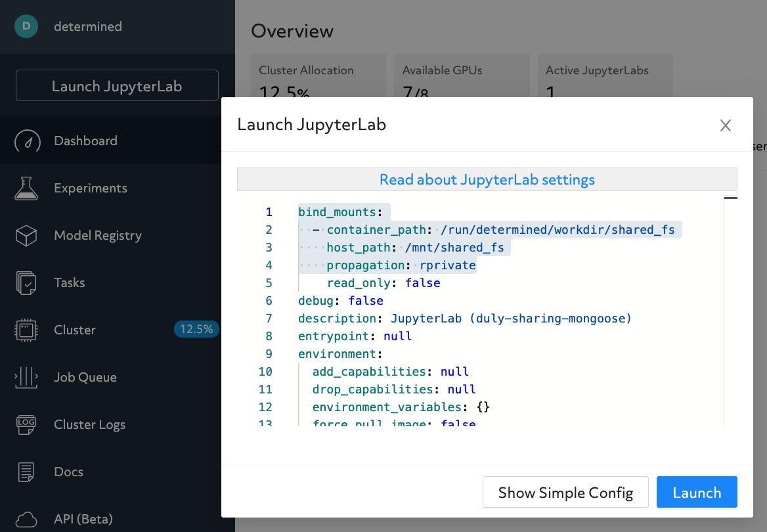Click the Cluster Logs icon

[x=26, y=424]
